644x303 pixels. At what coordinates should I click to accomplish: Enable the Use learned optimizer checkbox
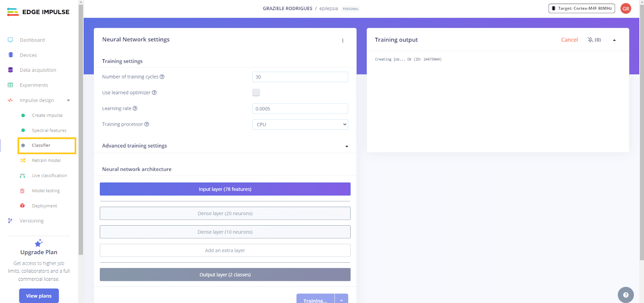tap(256, 92)
